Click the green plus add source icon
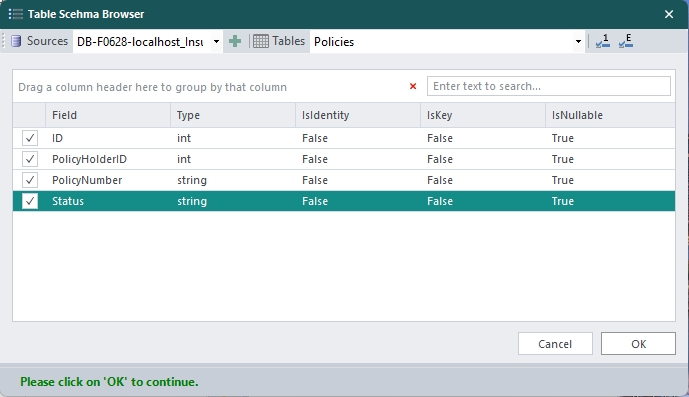 coord(235,41)
